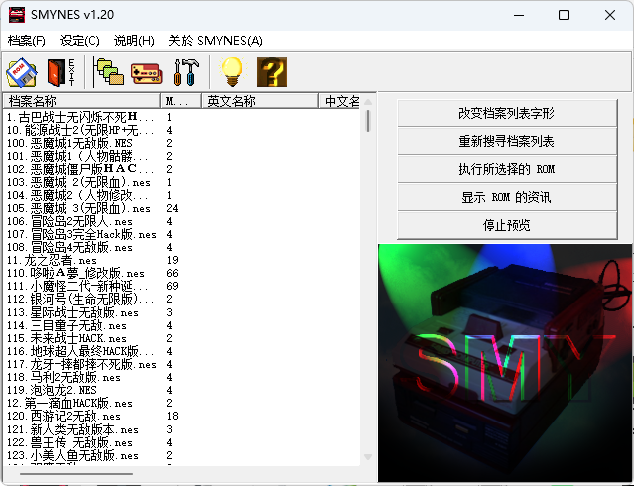The width and height of the screenshot is (634, 486).
Task: Open the 关於 SMYNES(A) menu
Action: click(215, 40)
